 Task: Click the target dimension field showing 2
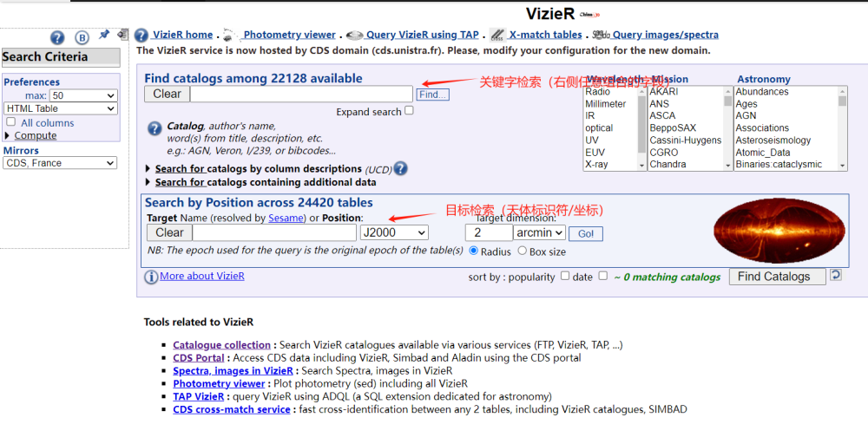[x=489, y=232]
